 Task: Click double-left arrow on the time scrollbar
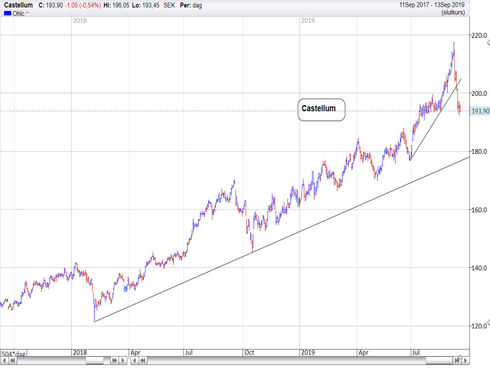143,361
